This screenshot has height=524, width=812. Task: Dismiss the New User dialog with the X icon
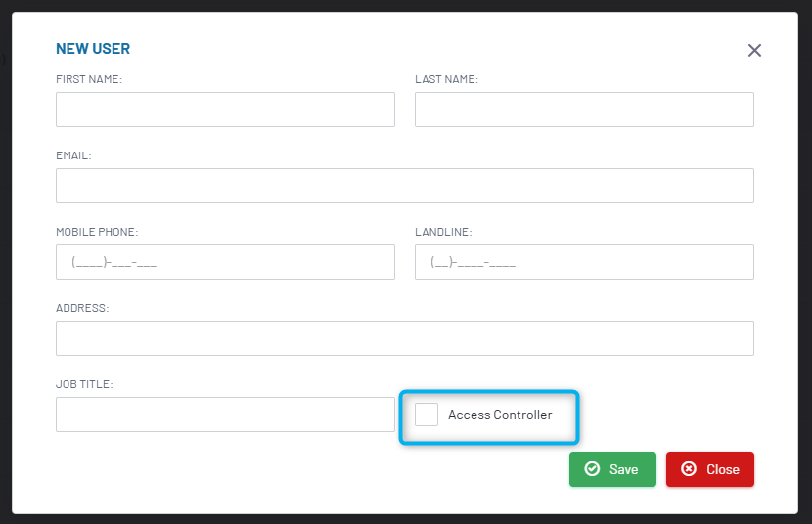click(754, 50)
